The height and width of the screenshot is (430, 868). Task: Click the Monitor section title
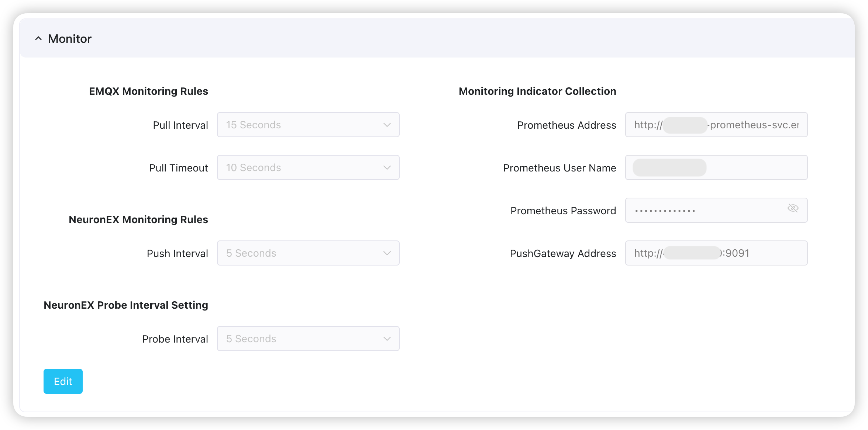tap(70, 39)
